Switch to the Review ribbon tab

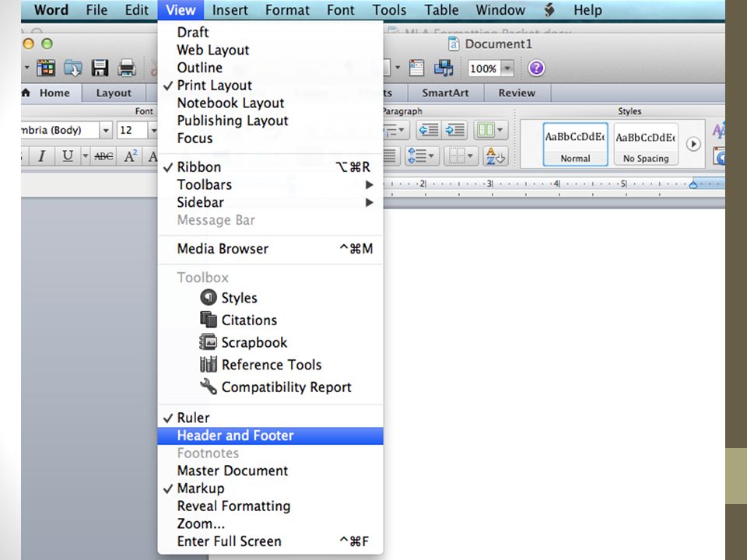517,93
